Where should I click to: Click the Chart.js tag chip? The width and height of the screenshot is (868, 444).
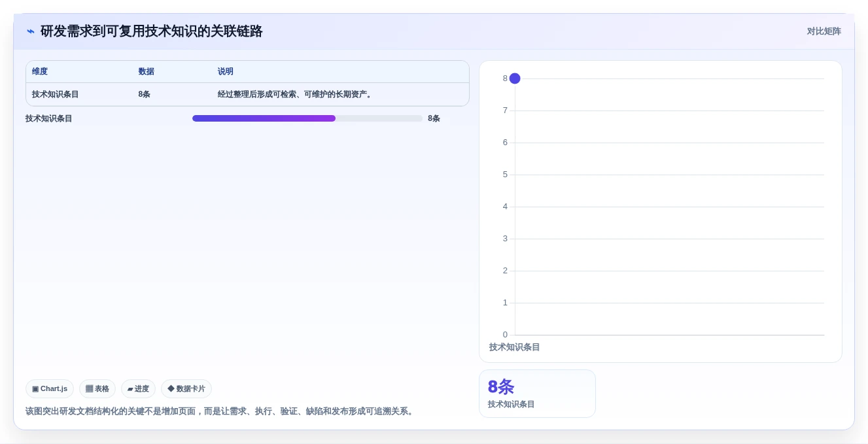tap(50, 388)
